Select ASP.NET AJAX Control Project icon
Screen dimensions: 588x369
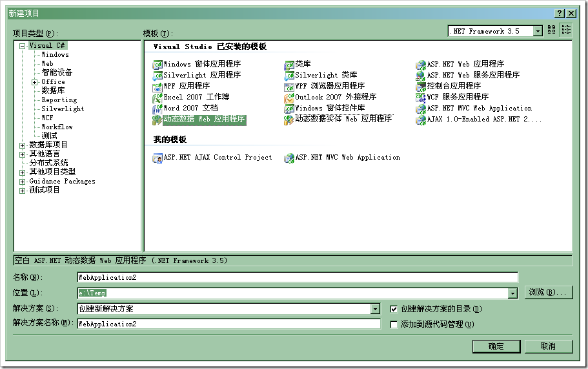157,158
